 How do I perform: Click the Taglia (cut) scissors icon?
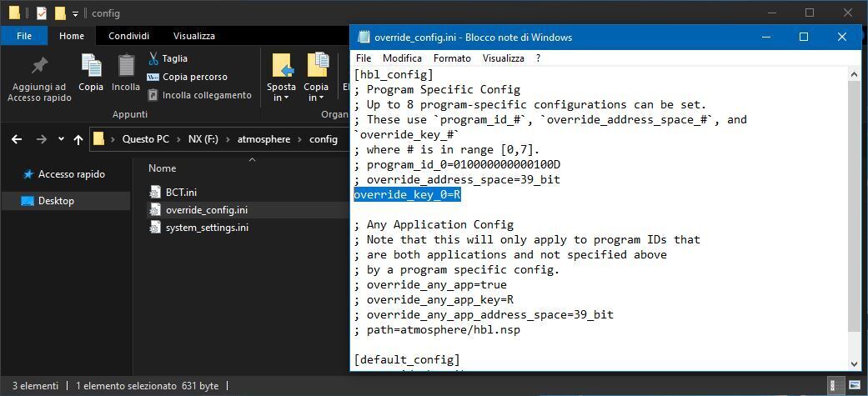click(x=153, y=58)
